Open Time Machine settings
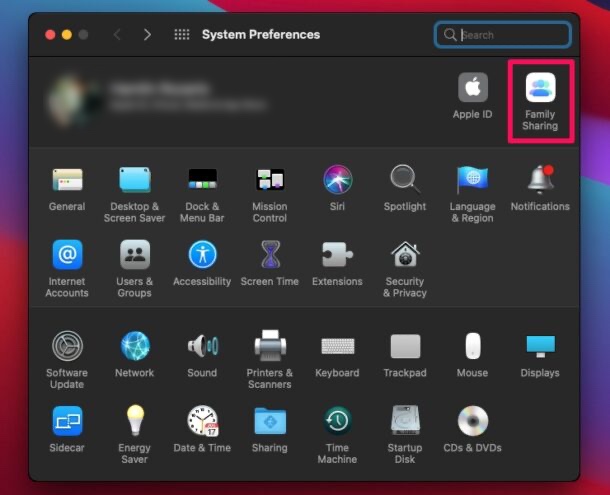 337,421
